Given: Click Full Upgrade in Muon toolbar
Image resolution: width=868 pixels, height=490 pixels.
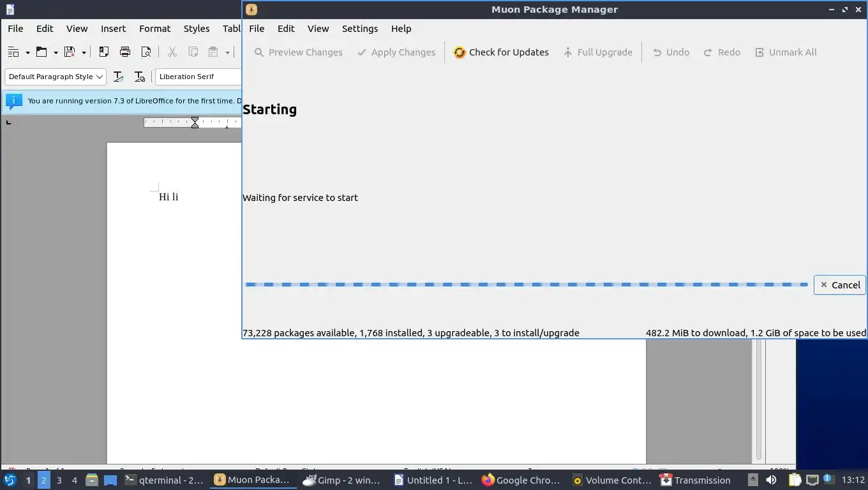Looking at the screenshot, I should [x=598, y=52].
